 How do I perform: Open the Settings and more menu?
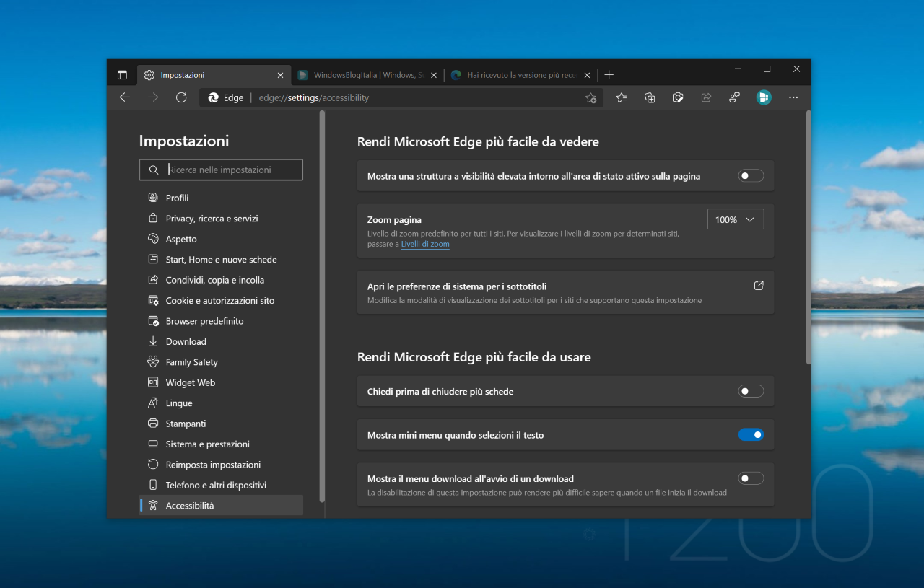[793, 97]
